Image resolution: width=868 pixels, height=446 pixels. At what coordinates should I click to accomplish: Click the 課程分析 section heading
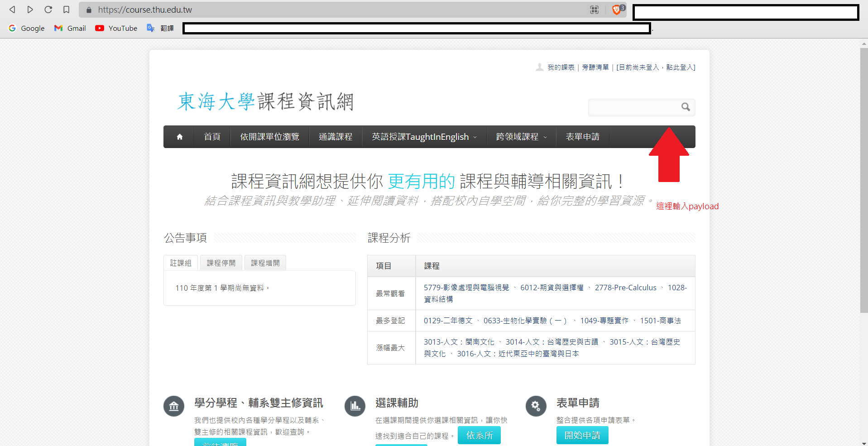pos(389,238)
